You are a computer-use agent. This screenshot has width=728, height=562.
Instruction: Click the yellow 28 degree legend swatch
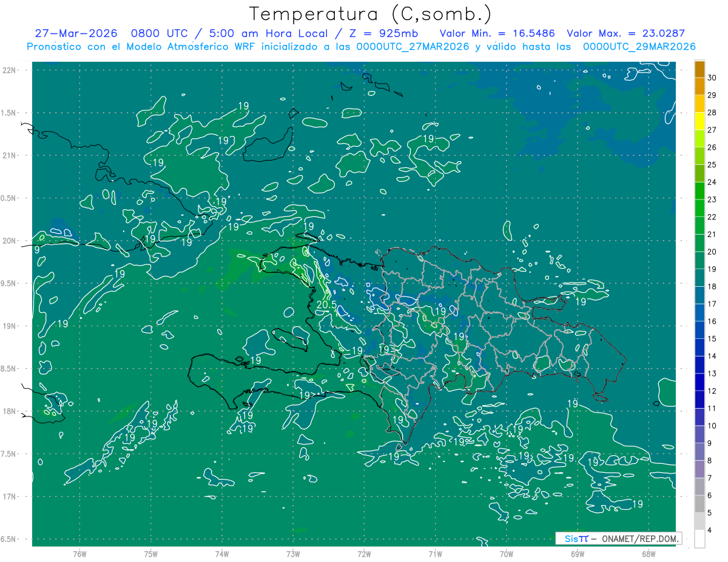click(x=699, y=104)
